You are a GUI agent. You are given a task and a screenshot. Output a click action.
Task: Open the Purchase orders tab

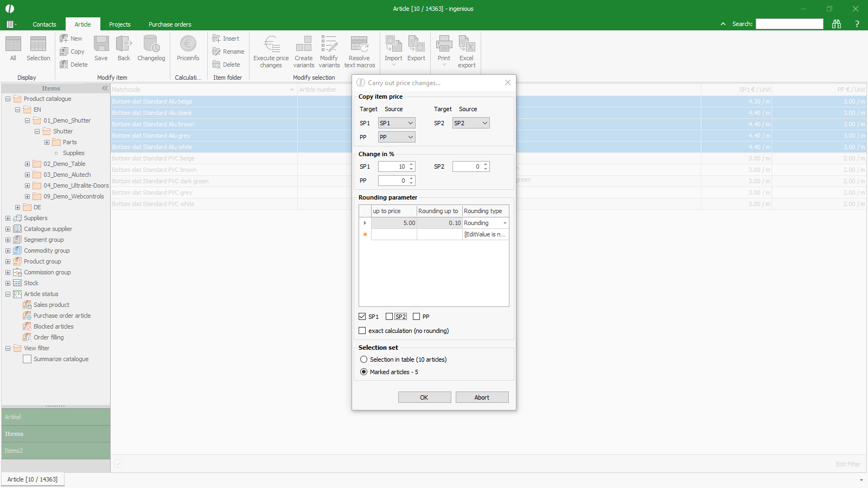click(x=170, y=24)
